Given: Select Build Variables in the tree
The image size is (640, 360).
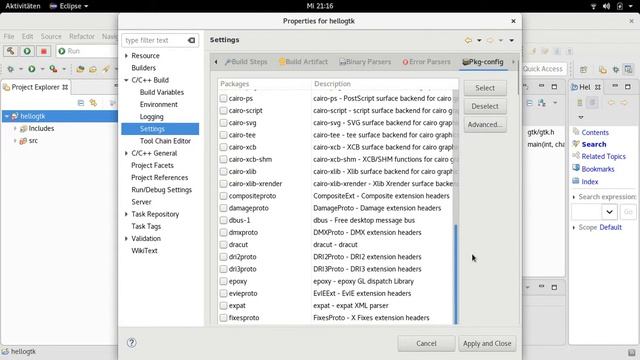Looking at the screenshot, I should [x=162, y=92].
